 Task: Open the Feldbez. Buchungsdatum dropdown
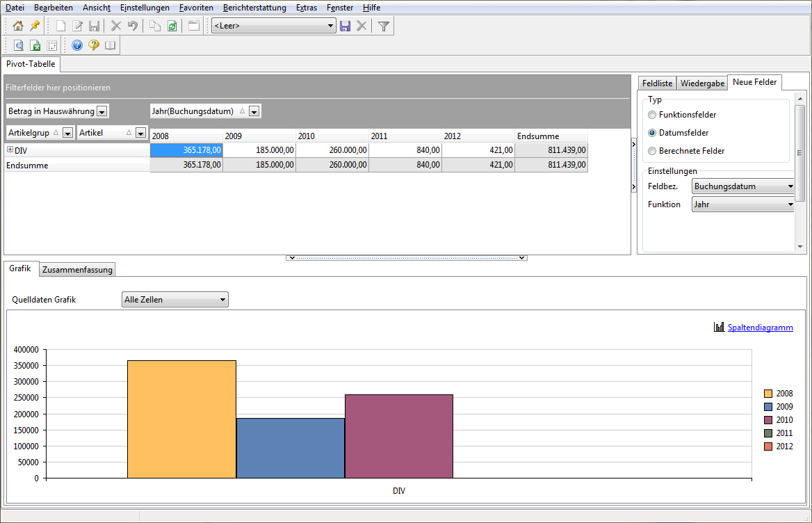click(742, 186)
